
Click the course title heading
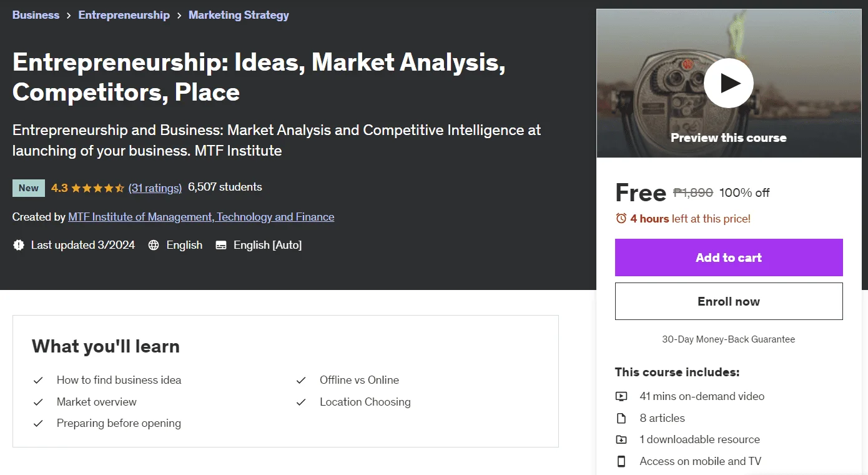[259, 77]
